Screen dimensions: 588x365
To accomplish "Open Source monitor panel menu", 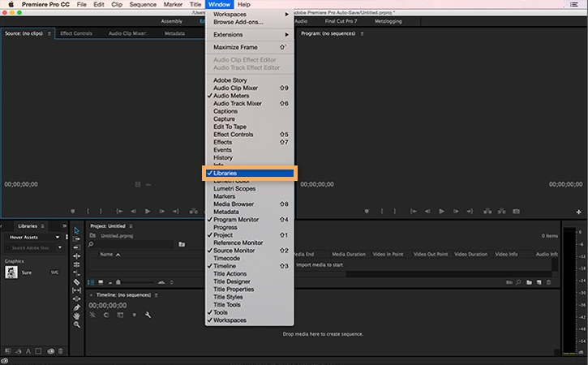I will [x=49, y=33].
